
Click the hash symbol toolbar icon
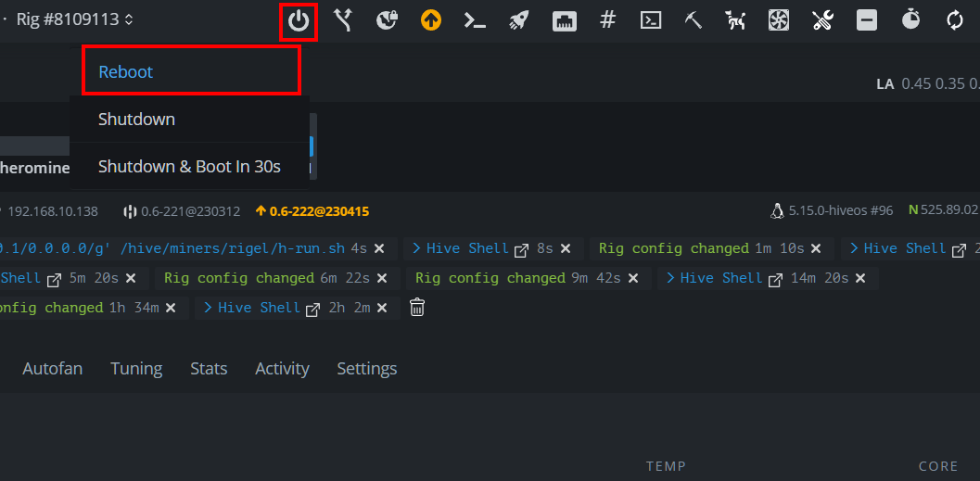tap(608, 20)
